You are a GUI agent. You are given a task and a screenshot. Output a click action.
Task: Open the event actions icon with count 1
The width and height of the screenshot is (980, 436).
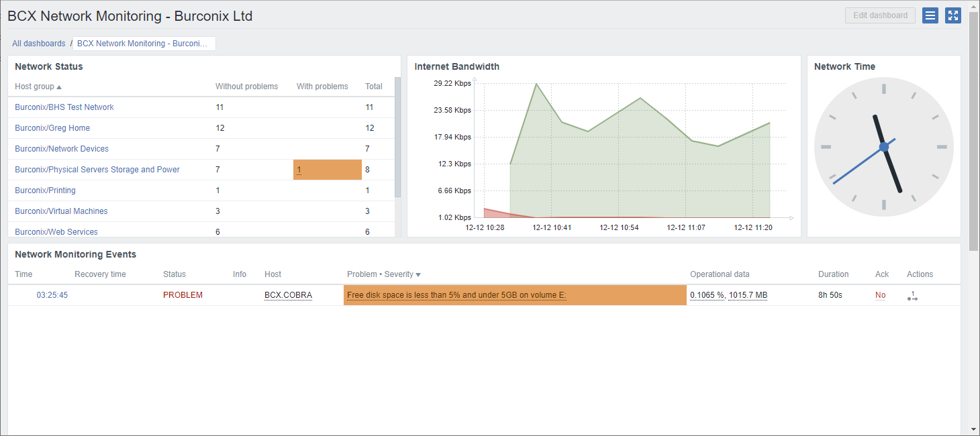tap(912, 296)
